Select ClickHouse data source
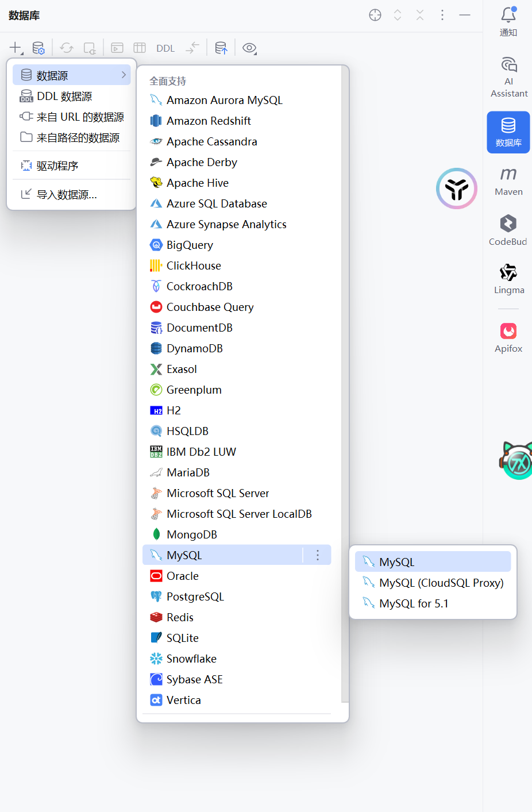This screenshot has height=812, width=532. coord(237,265)
